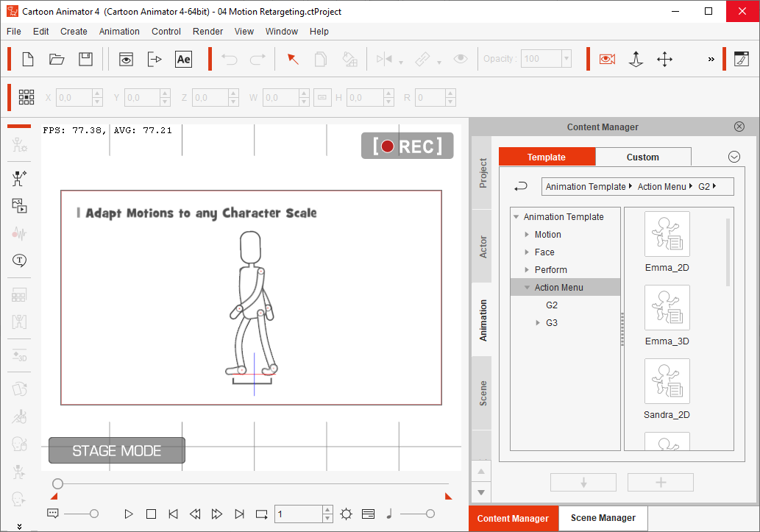The height and width of the screenshot is (532, 760).
Task: Open project settings gear icon
Action: tap(346, 514)
